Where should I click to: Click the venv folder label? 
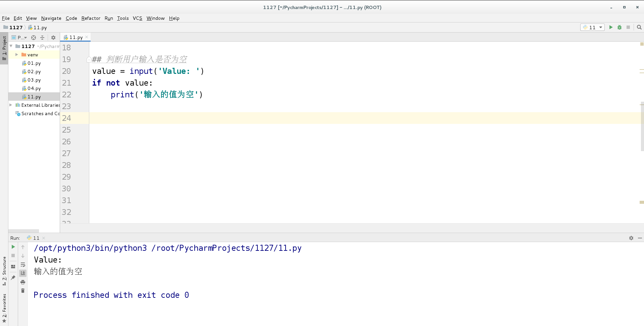pyautogui.click(x=33, y=55)
